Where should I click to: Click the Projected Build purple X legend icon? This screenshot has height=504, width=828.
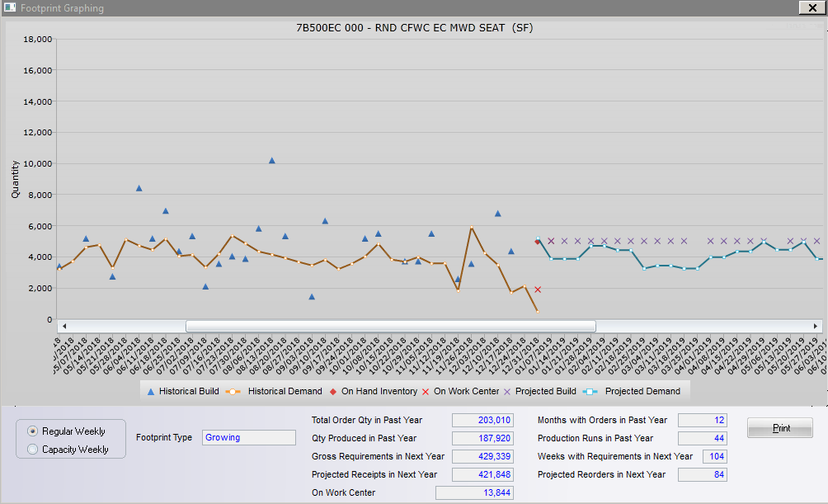507,392
